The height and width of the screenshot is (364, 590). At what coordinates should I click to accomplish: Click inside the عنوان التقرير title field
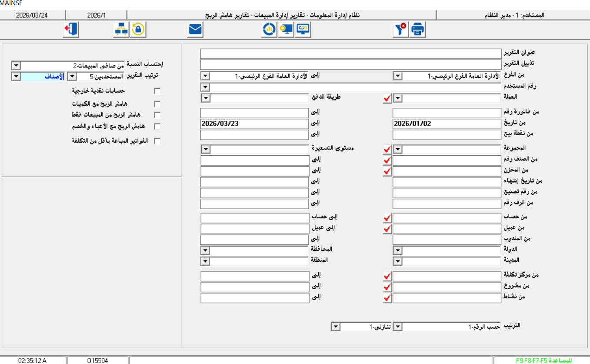(348, 53)
